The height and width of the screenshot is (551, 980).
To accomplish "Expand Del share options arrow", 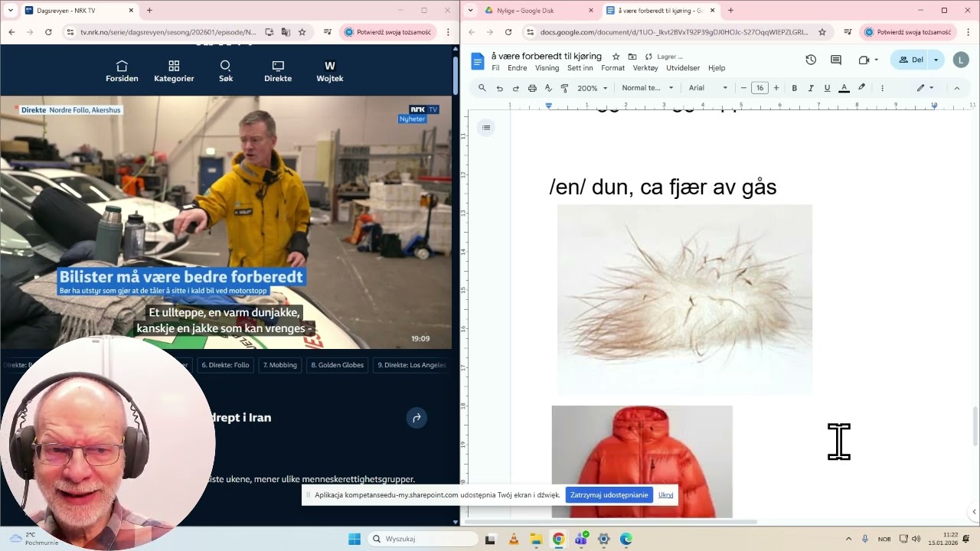I will 936,60.
